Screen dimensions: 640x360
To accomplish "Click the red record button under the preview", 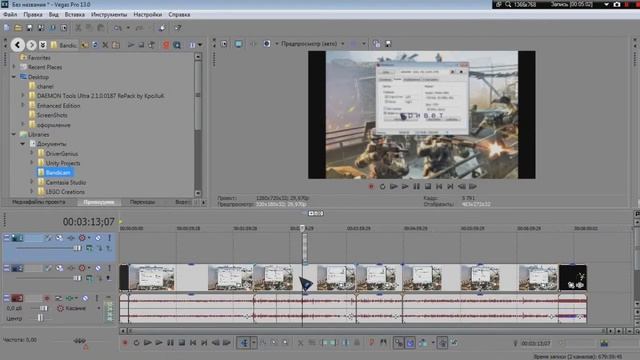I will click(x=371, y=187).
